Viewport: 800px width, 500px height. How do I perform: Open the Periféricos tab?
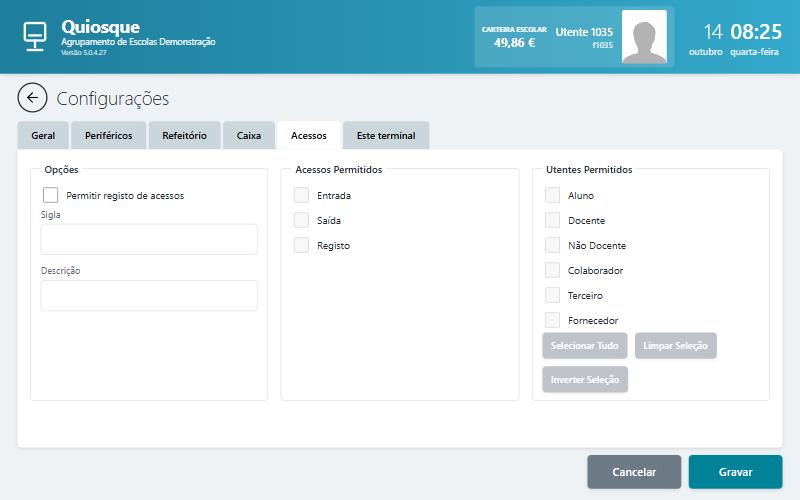pos(108,135)
